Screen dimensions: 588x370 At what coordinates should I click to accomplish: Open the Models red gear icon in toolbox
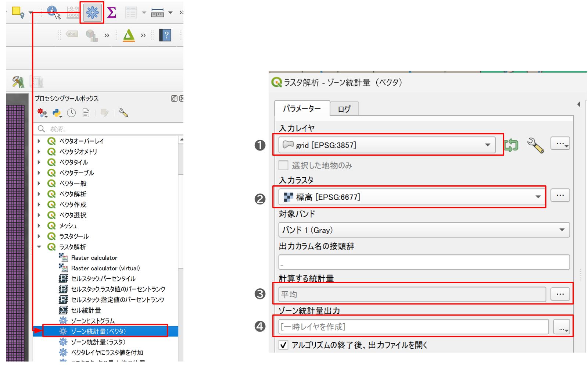point(42,113)
